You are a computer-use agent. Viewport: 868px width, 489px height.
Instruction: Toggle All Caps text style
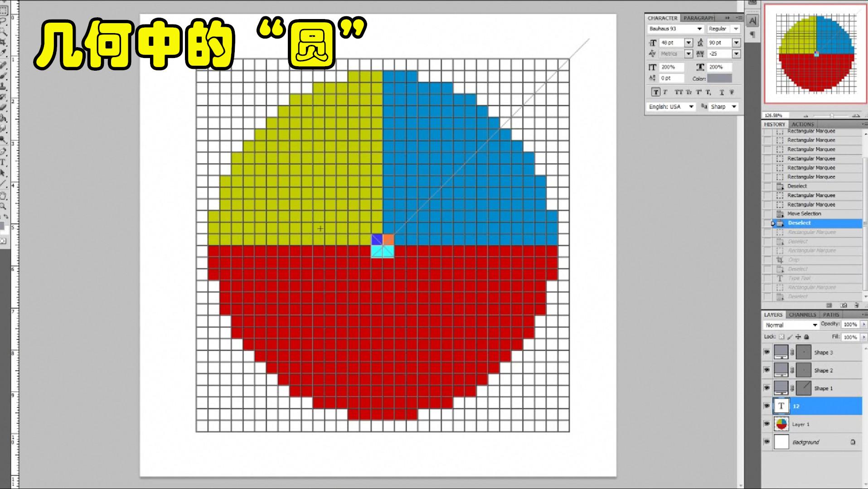tap(678, 92)
